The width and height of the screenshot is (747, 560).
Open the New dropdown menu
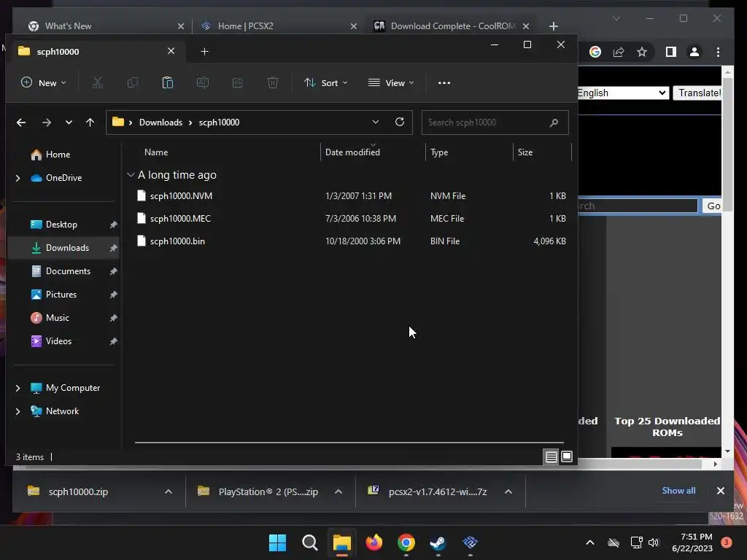[x=43, y=83]
